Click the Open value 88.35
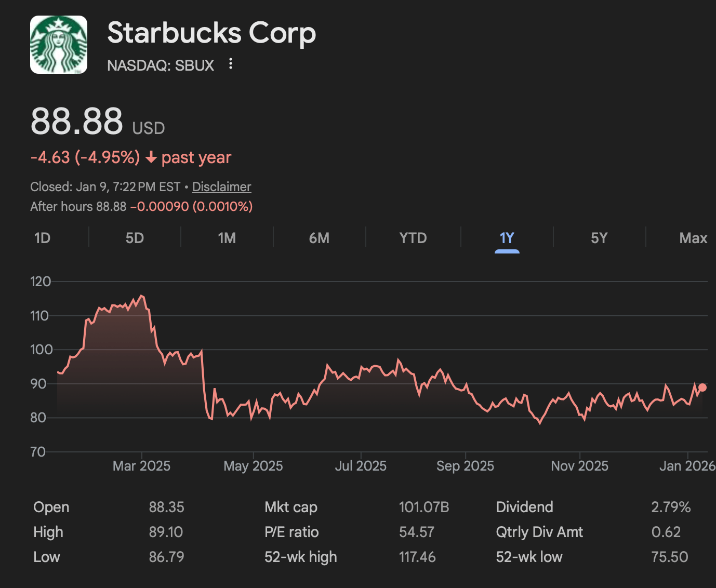716x588 pixels. pyautogui.click(x=166, y=507)
